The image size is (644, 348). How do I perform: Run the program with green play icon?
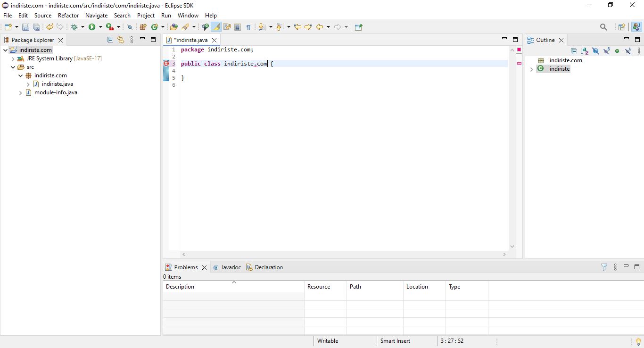(92, 27)
